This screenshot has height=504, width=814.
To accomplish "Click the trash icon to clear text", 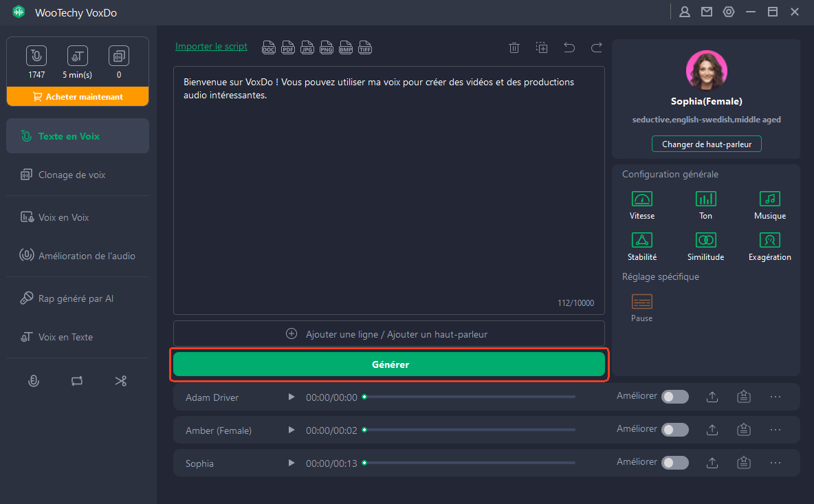I will point(514,47).
